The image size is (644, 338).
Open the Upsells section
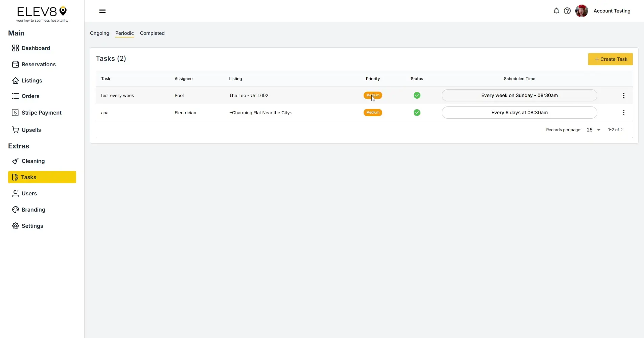coord(31,130)
